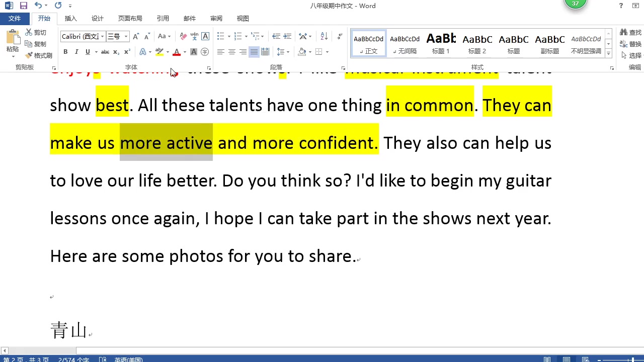Apply a character border (boxed A icon)

coord(205,36)
